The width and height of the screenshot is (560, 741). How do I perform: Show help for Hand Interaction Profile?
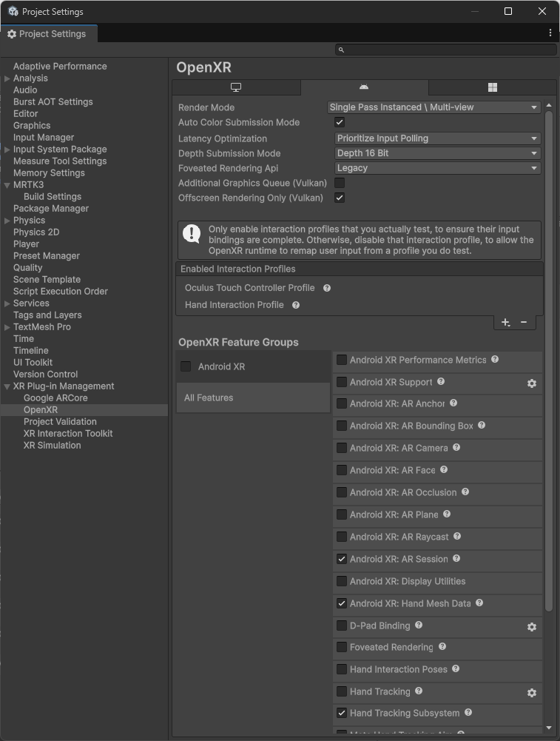(x=296, y=305)
